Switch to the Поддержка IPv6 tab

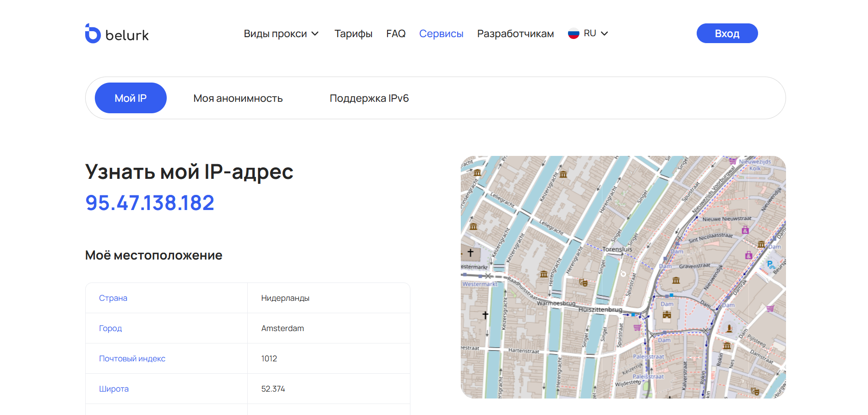point(369,98)
